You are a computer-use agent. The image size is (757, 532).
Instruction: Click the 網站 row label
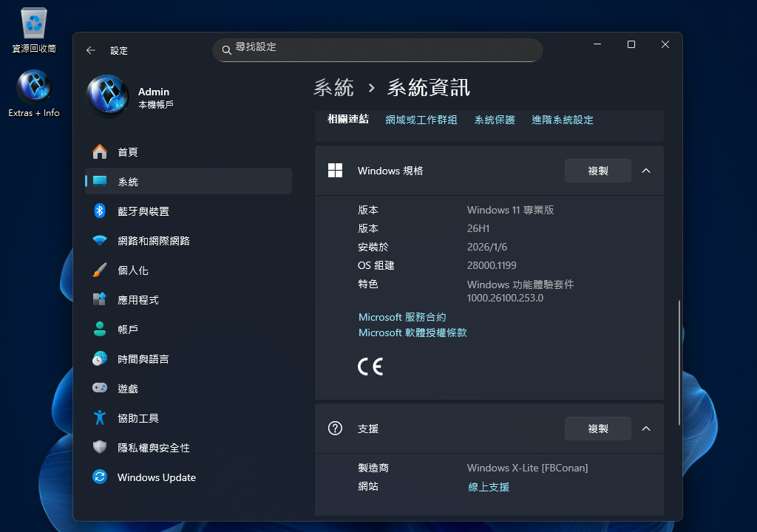click(x=368, y=486)
